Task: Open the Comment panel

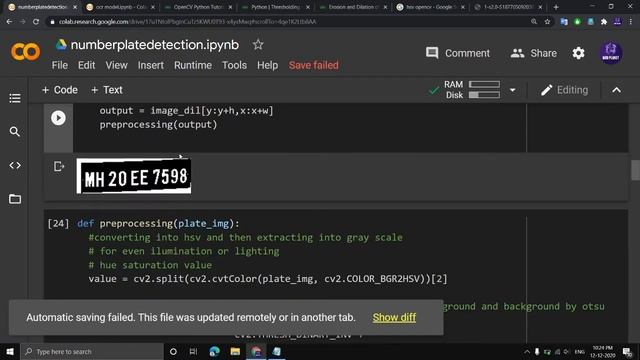Action: pos(458,53)
